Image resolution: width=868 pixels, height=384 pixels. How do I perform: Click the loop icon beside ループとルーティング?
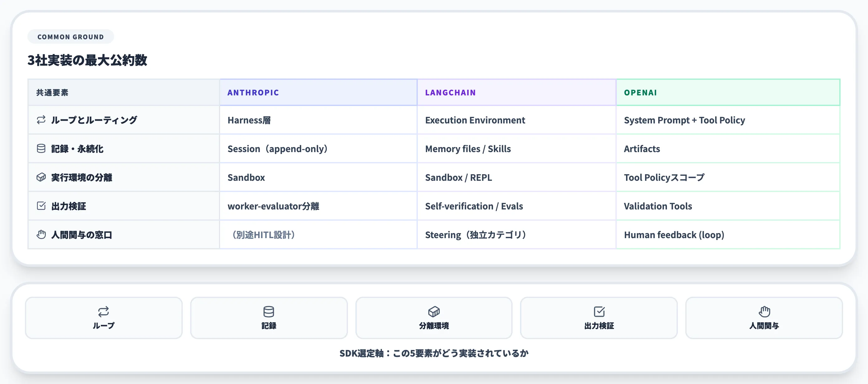coord(41,120)
